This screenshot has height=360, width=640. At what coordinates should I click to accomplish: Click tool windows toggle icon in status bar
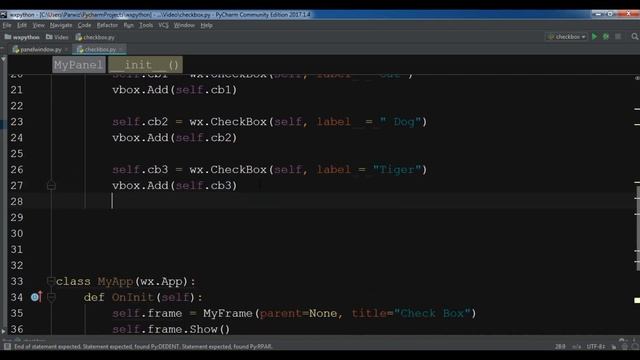7,347
